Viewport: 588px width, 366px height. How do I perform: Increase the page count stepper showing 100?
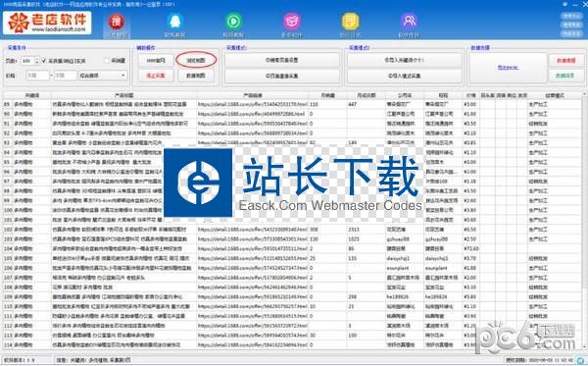pos(37,59)
